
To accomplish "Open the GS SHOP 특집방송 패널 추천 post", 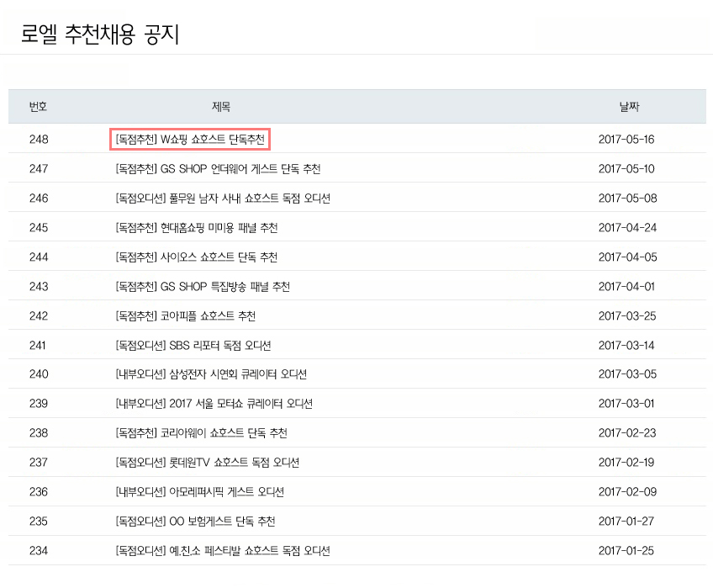I will [x=203, y=287].
